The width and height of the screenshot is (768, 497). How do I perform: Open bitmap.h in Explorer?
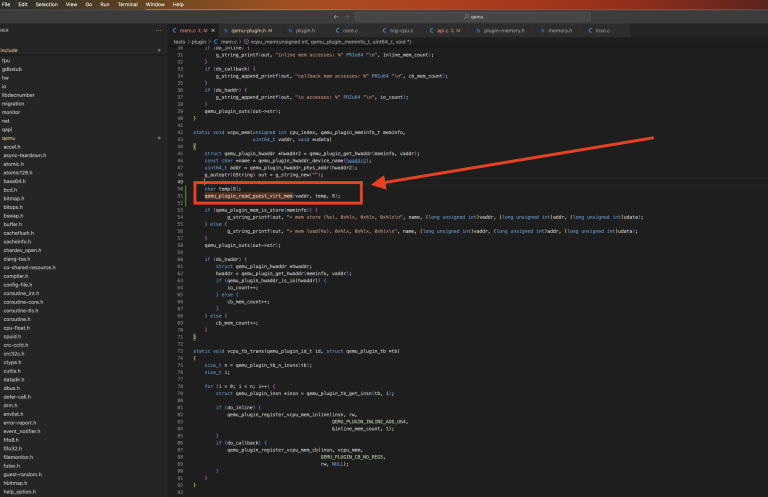[x=14, y=198]
